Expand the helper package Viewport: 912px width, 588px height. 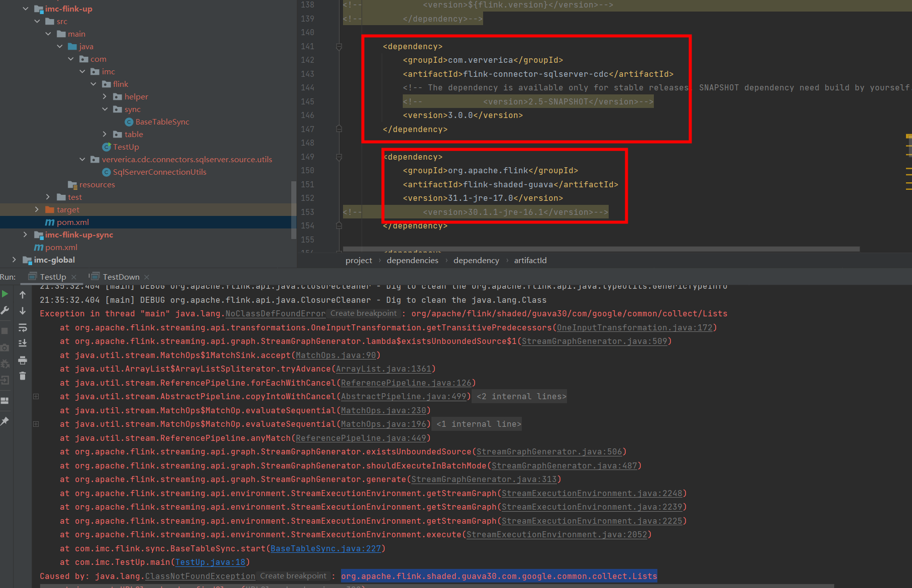click(104, 96)
